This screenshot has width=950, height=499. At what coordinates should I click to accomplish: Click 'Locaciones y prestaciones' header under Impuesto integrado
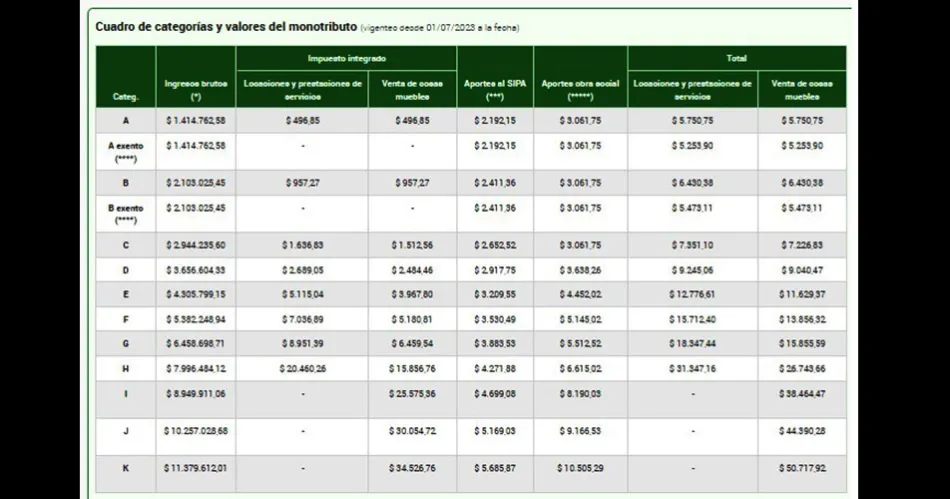pyautogui.click(x=302, y=91)
